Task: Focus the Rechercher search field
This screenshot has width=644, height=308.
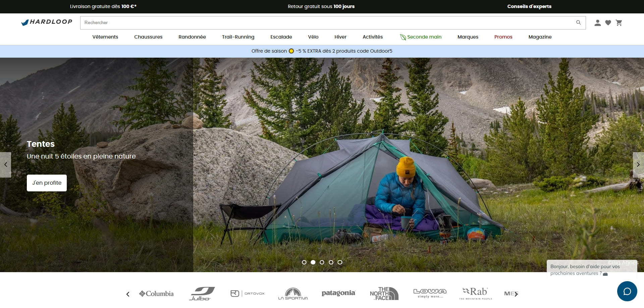Action: coord(333,23)
